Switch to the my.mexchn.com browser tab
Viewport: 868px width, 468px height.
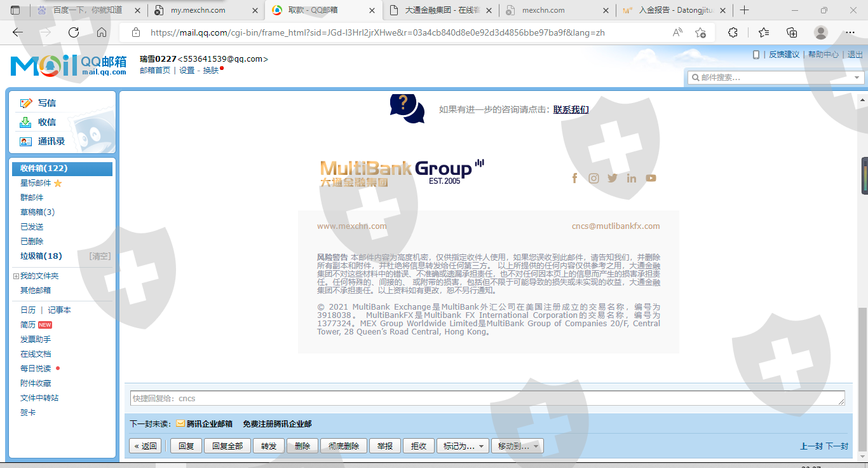pyautogui.click(x=207, y=10)
